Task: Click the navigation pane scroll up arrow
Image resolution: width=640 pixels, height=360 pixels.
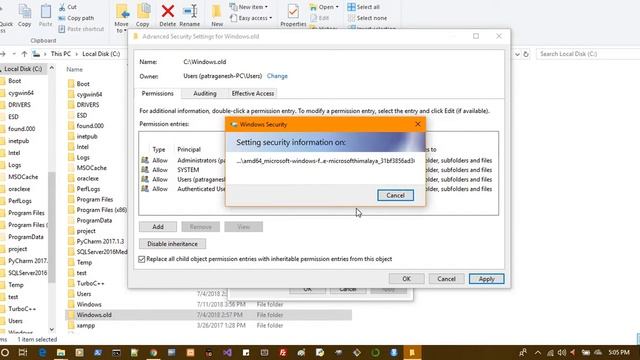Action: [x=52, y=69]
